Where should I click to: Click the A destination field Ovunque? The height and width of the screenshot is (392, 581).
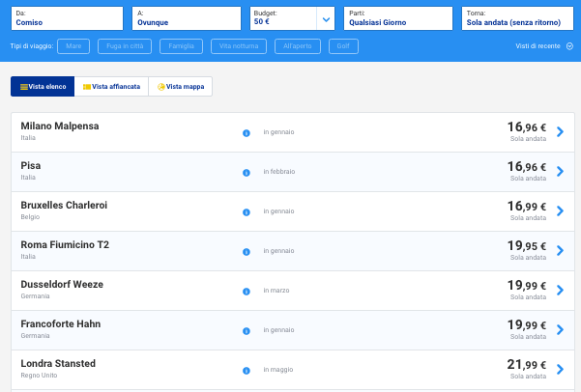[x=187, y=18]
